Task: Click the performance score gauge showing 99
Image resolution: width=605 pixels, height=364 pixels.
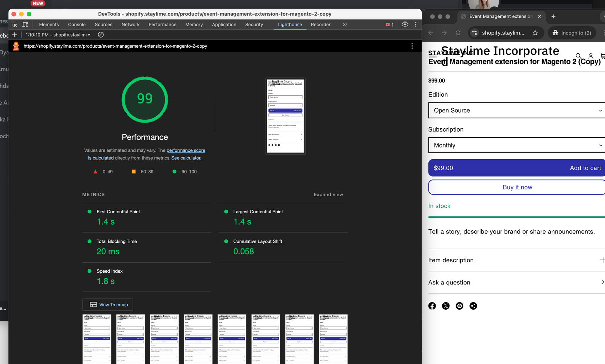Action: coord(145,100)
